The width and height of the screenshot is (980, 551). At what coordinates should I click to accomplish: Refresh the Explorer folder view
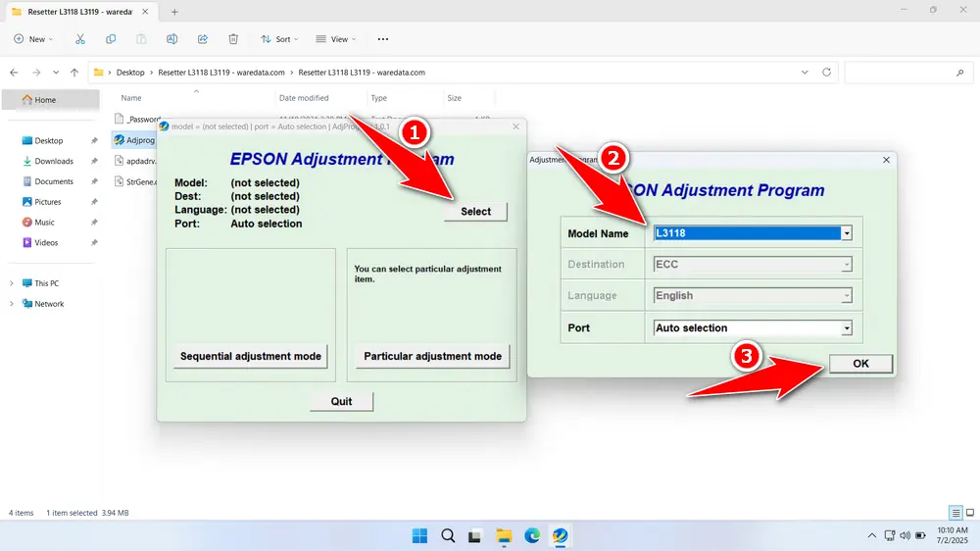(826, 72)
